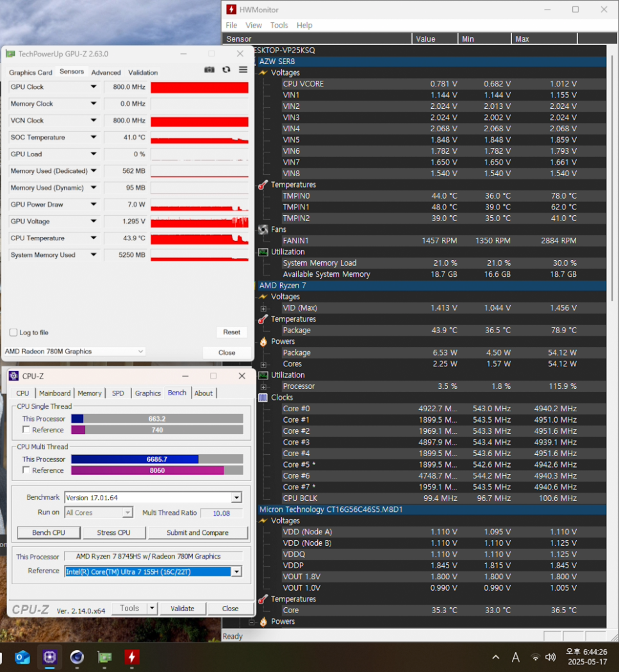Click the round blue app icon in the taskbar
619x672 pixels.
point(77,657)
